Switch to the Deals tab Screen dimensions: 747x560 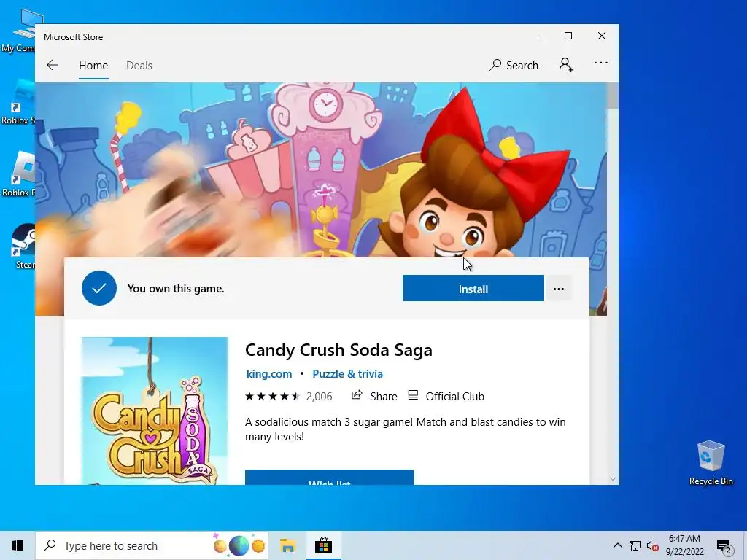click(139, 65)
